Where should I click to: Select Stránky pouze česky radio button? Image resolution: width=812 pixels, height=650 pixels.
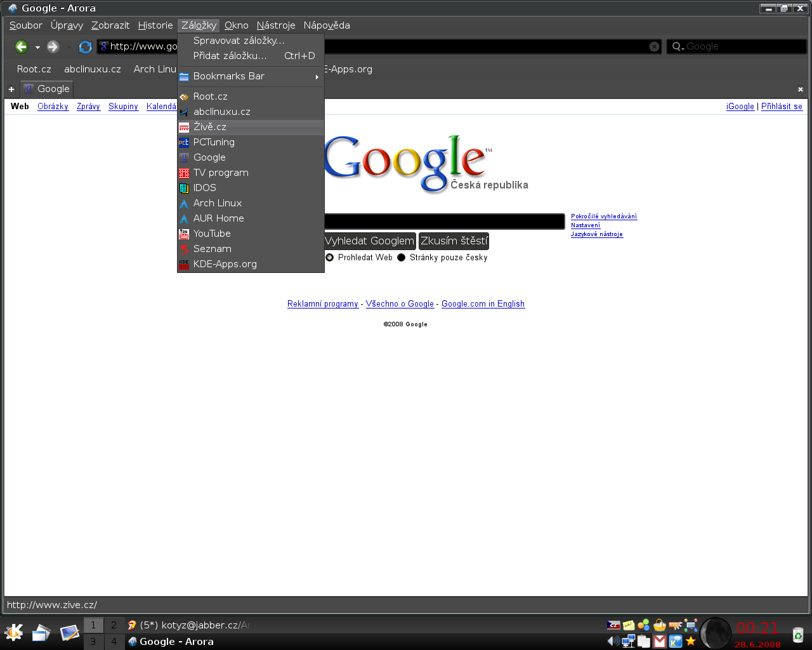(x=401, y=258)
